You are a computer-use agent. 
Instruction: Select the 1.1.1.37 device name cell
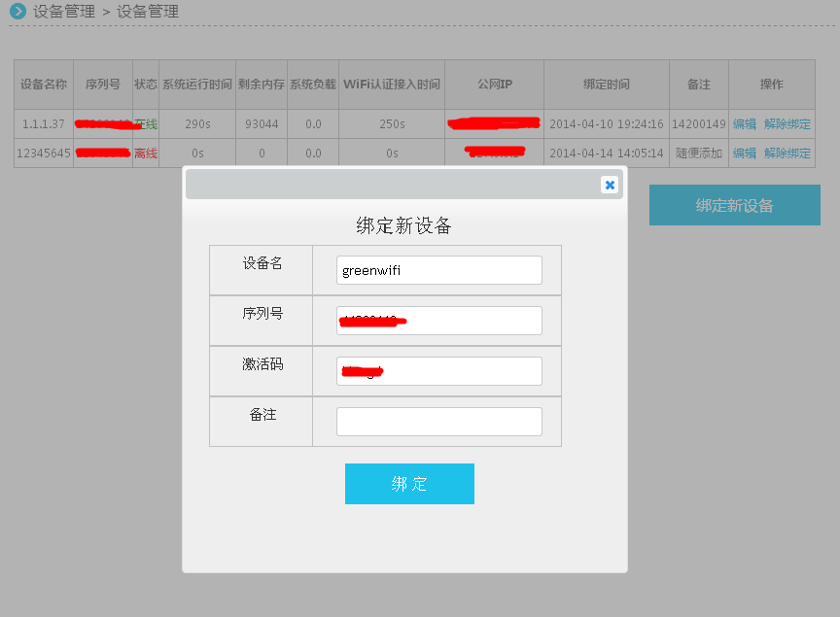point(44,124)
